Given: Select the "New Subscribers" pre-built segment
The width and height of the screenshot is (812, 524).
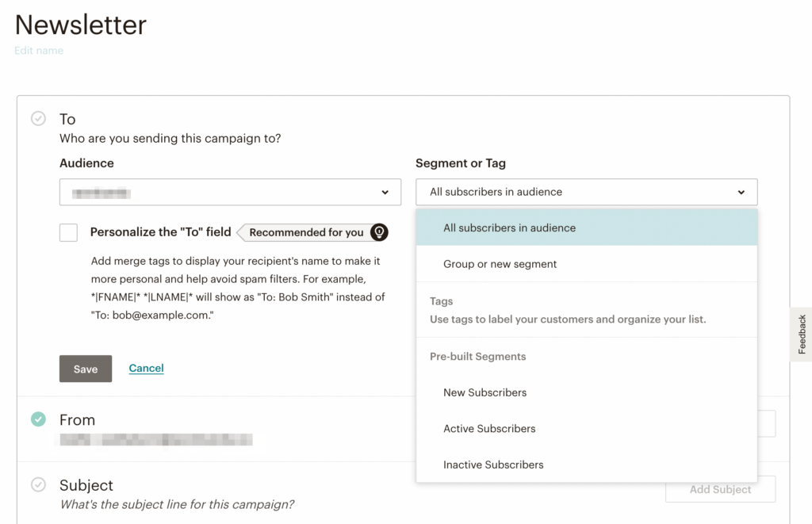Looking at the screenshot, I should (x=485, y=392).
